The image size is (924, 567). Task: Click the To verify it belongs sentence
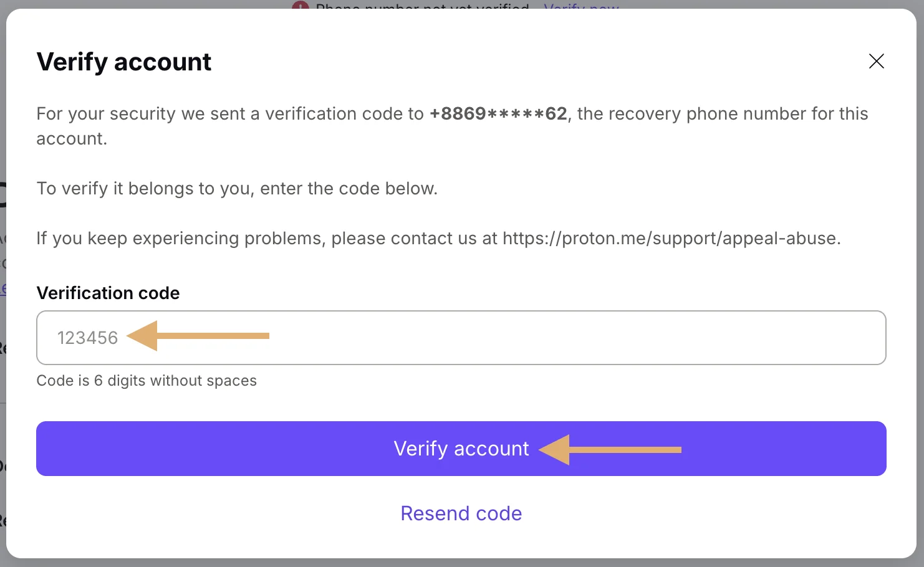[x=237, y=189]
